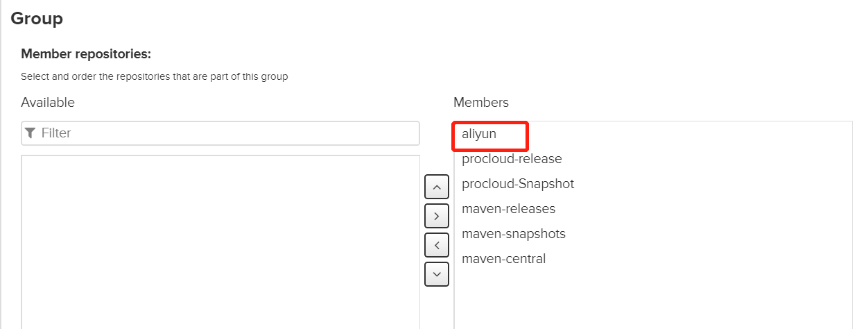This screenshot has width=868, height=329.
Task: Click the Group section heading
Action: click(37, 19)
